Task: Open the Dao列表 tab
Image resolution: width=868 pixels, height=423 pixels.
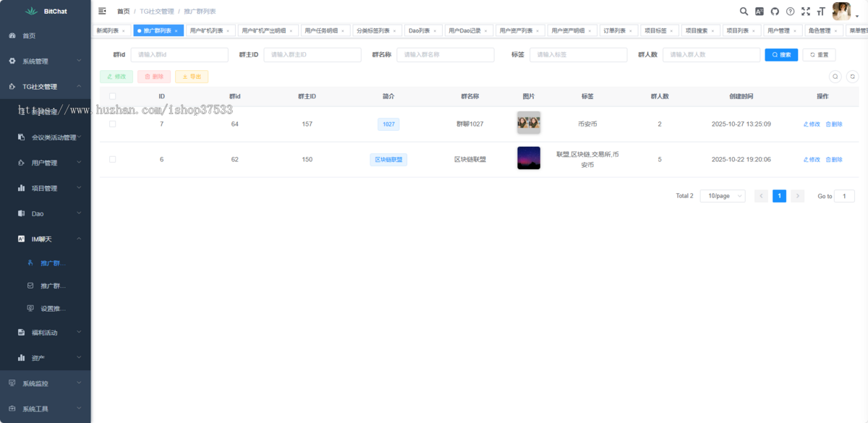Action: pos(420,30)
